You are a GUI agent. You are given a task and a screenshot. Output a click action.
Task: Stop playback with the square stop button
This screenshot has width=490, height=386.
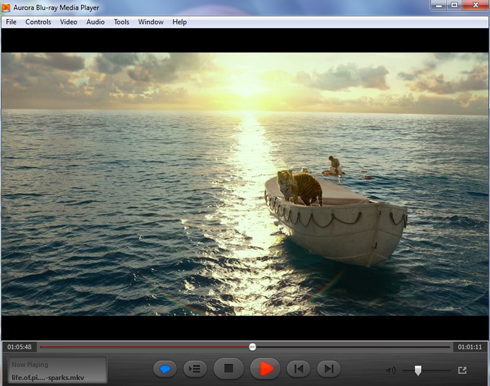click(x=229, y=368)
